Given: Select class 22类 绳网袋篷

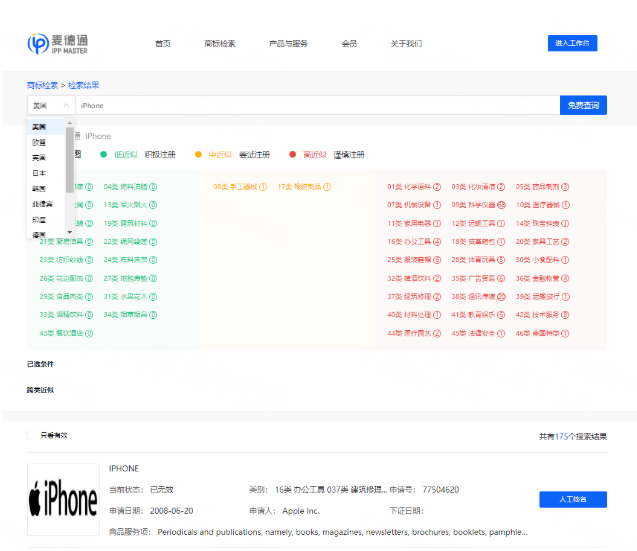Looking at the screenshot, I should click(130, 242).
